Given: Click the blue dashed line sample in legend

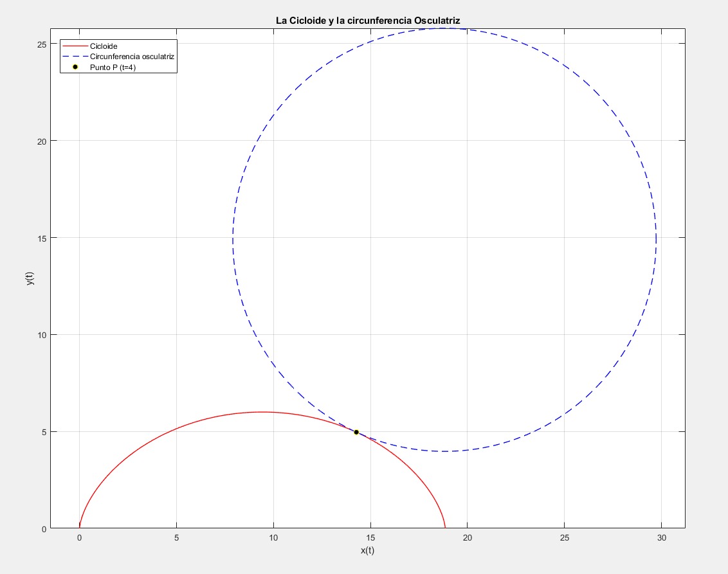Looking at the screenshot, I should click(75, 57).
